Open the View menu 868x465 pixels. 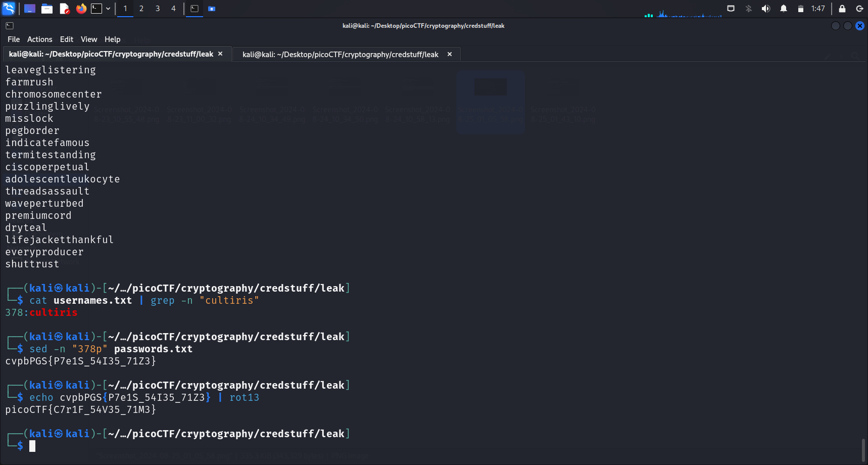click(x=88, y=39)
